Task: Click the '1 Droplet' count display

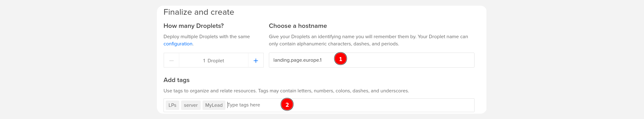Action: pyautogui.click(x=214, y=60)
